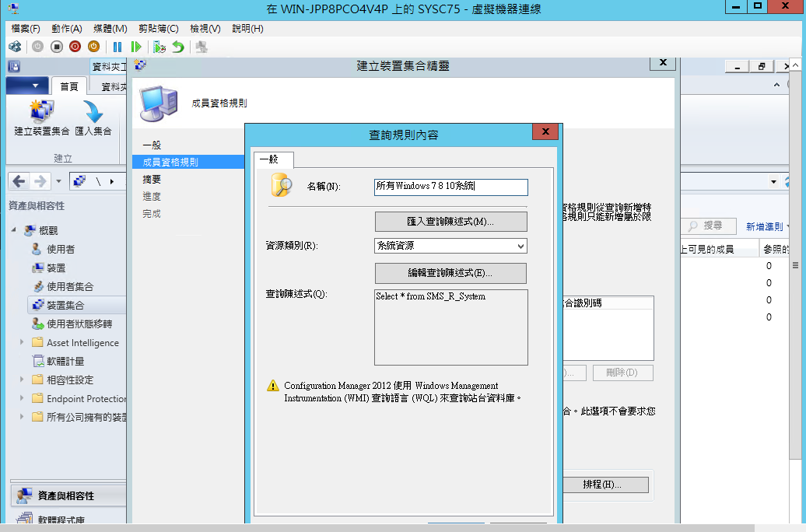Click the 搜尋 search box in the console
Viewport: 806px width, 532px height.
click(709, 226)
